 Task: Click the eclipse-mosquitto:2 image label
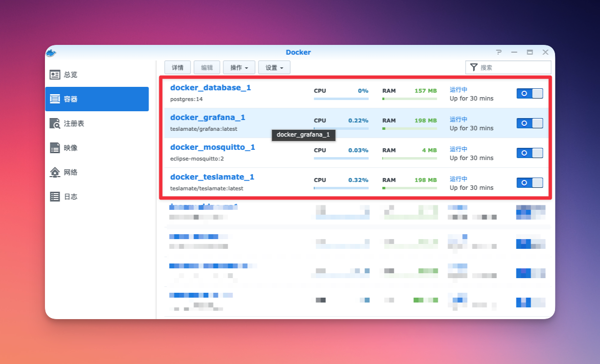197,159
